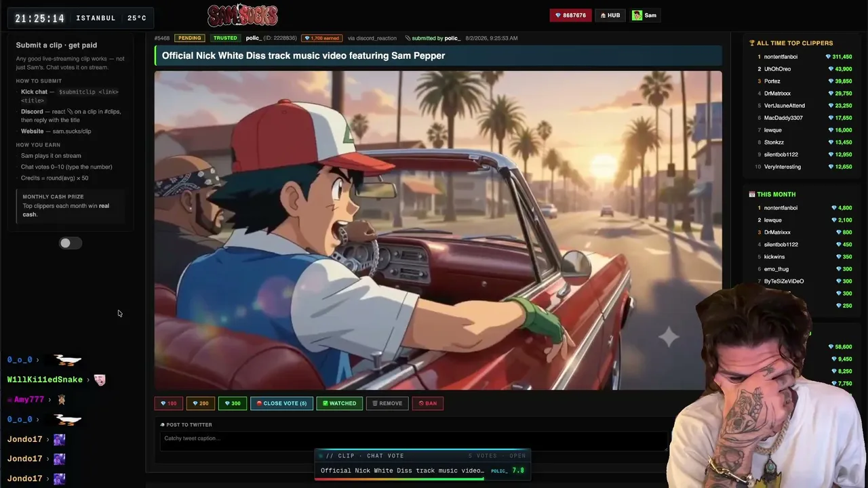The height and width of the screenshot is (488, 868).
Task: Select lewque under This Month
Action: pyautogui.click(x=773, y=220)
